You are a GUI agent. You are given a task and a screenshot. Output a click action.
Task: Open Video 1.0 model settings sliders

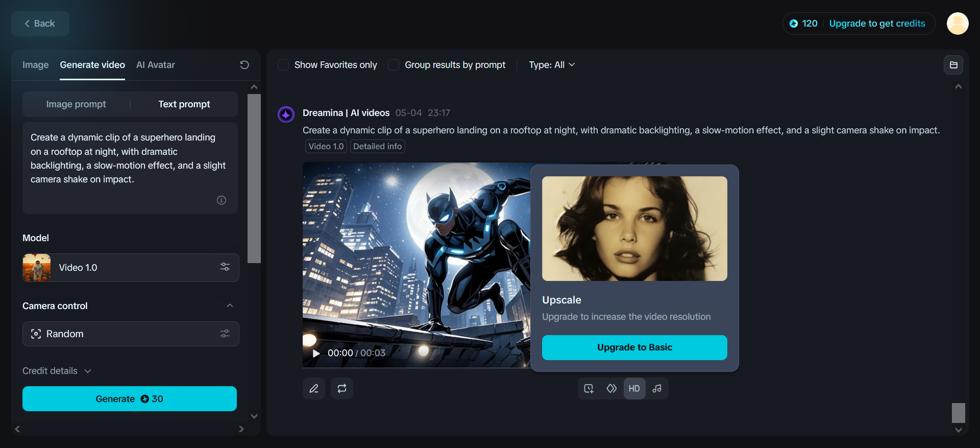(x=225, y=267)
